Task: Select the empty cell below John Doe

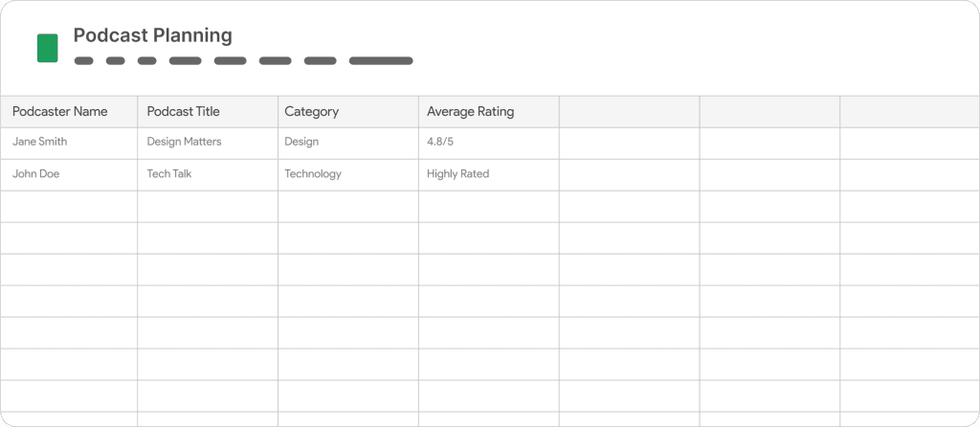Action: point(69,207)
